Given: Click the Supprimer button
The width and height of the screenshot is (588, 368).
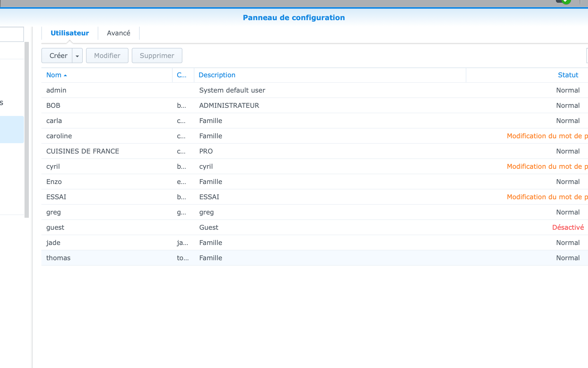Looking at the screenshot, I should point(157,56).
